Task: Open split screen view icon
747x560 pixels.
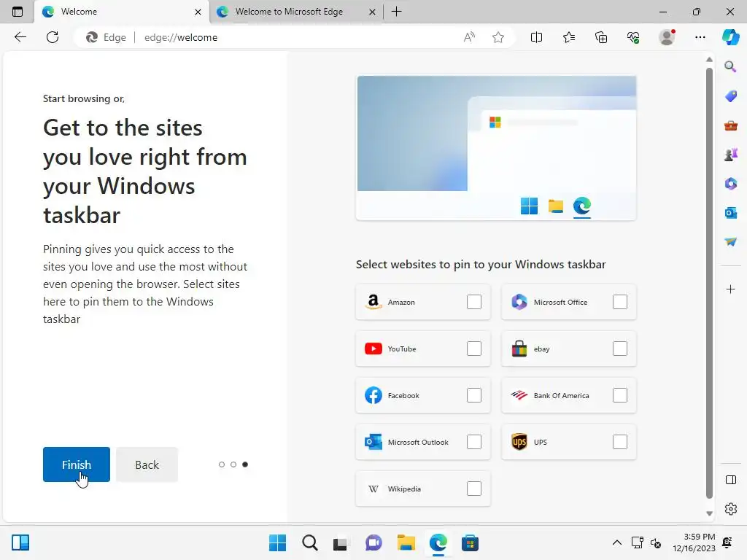Action: click(x=536, y=37)
